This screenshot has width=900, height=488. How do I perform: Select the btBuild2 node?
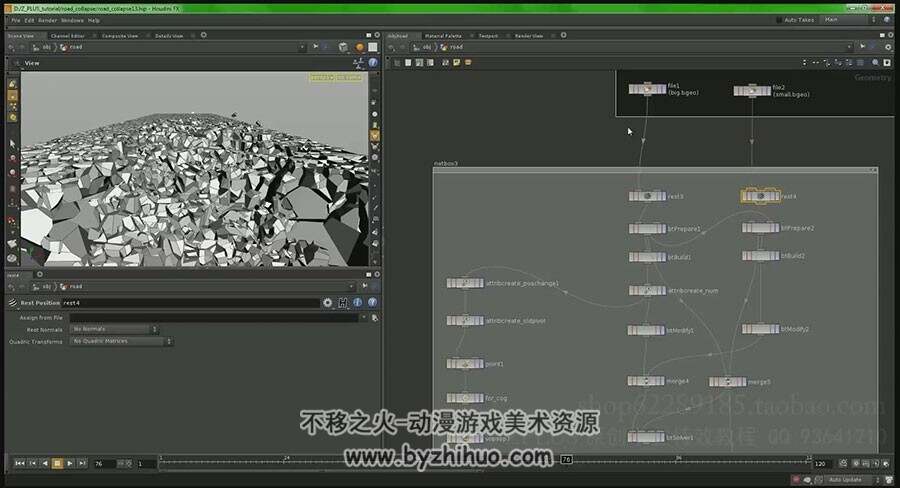tap(760, 255)
